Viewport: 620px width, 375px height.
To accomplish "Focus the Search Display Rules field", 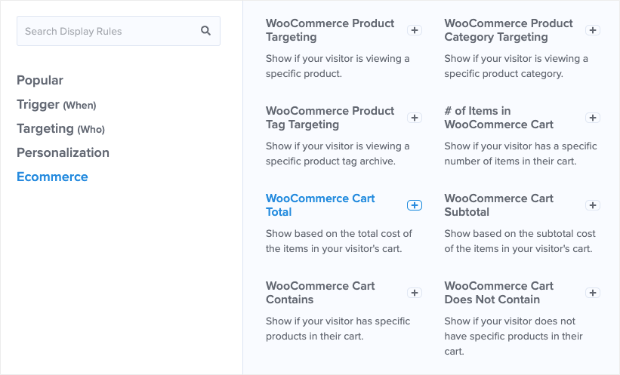I will pyautogui.click(x=118, y=31).
